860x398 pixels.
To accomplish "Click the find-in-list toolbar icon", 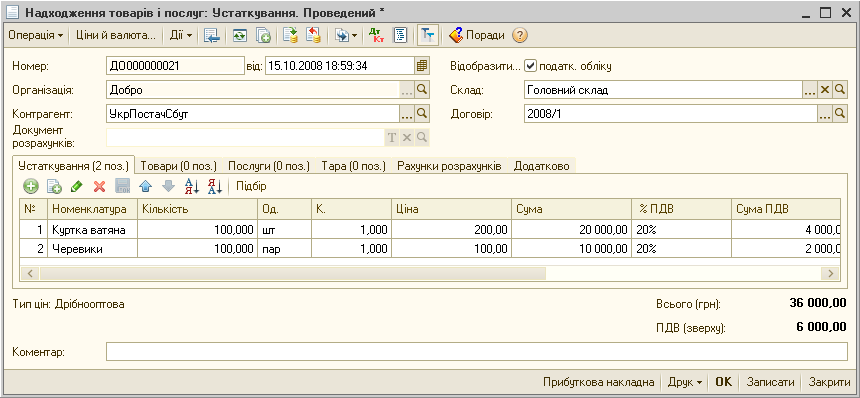I will [x=212, y=36].
